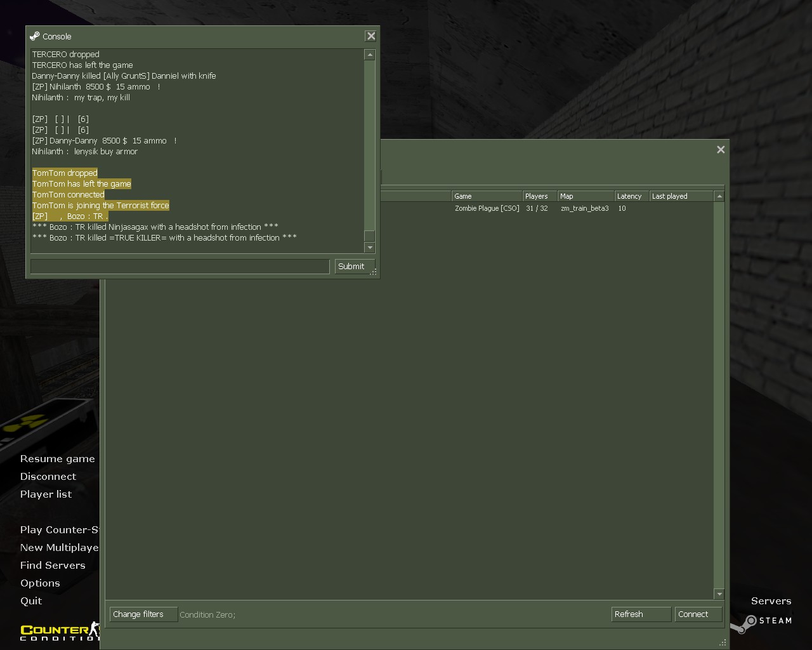Open Options from main menu
Screen dimensions: 812x650
pyautogui.click(x=40, y=583)
